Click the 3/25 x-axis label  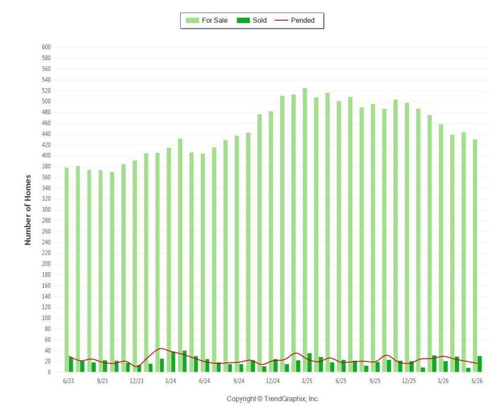[x=307, y=381]
